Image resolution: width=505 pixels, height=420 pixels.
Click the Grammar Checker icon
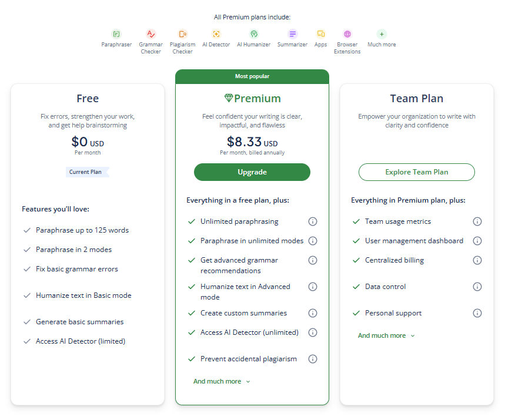pyautogui.click(x=151, y=34)
